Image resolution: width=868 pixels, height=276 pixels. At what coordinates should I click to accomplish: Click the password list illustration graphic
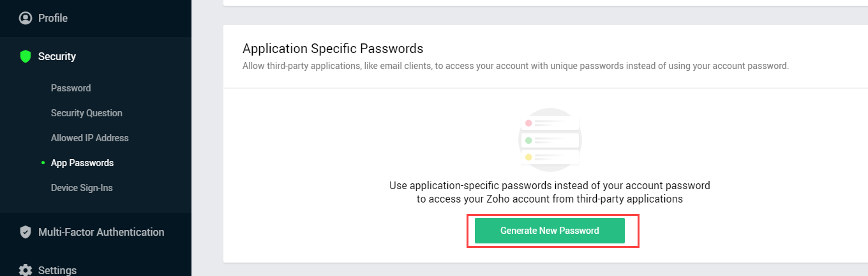click(x=550, y=139)
